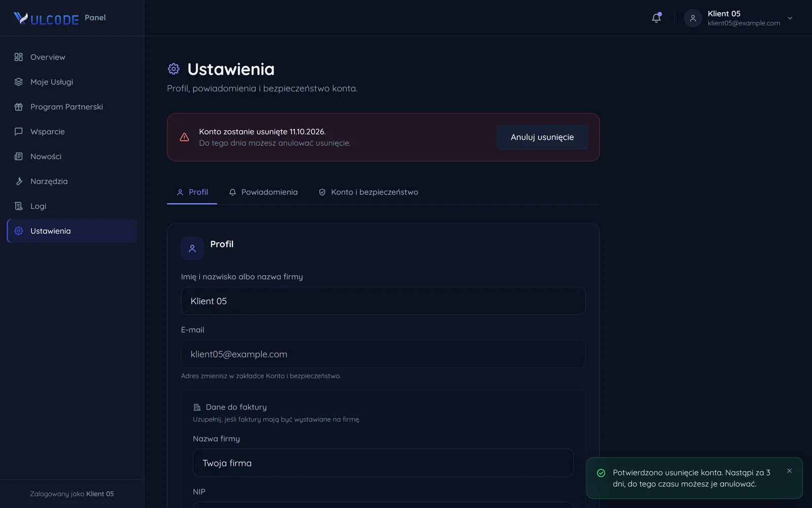Click the warning triangle in deletion alert
812x508 pixels.
coord(184,137)
